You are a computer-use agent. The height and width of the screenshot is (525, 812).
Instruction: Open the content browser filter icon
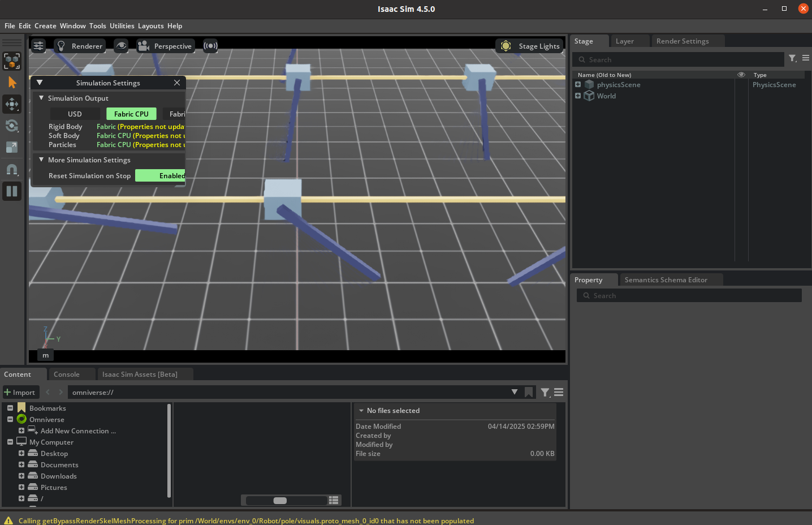click(x=545, y=392)
